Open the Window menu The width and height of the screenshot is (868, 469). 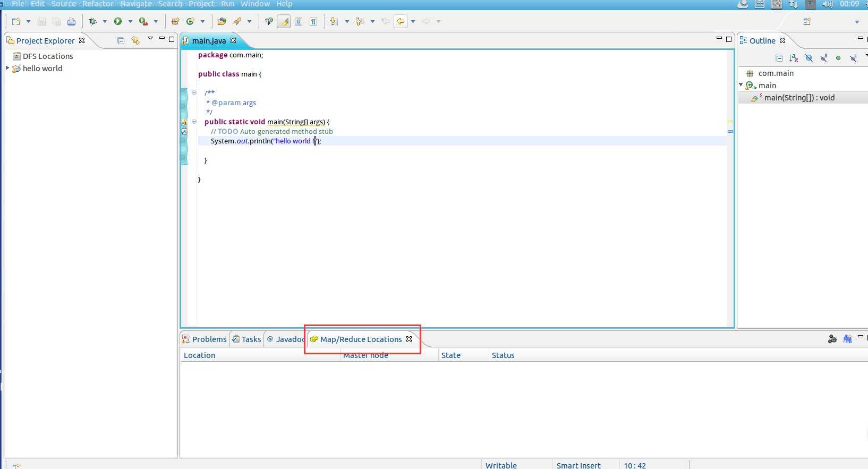(x=255, y=4)
